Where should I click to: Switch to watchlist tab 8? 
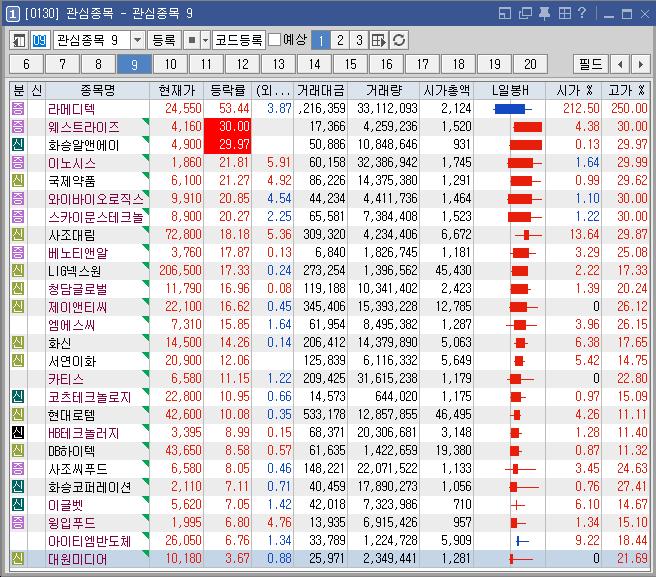(98, 64)
